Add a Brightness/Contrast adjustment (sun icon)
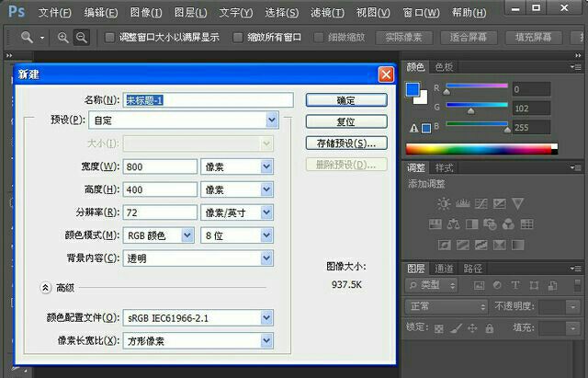588x378 pixels. tap(445, 203)
